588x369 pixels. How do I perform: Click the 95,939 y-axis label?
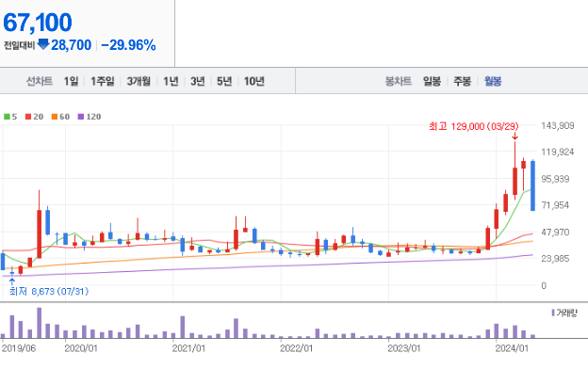click(555, 179)
